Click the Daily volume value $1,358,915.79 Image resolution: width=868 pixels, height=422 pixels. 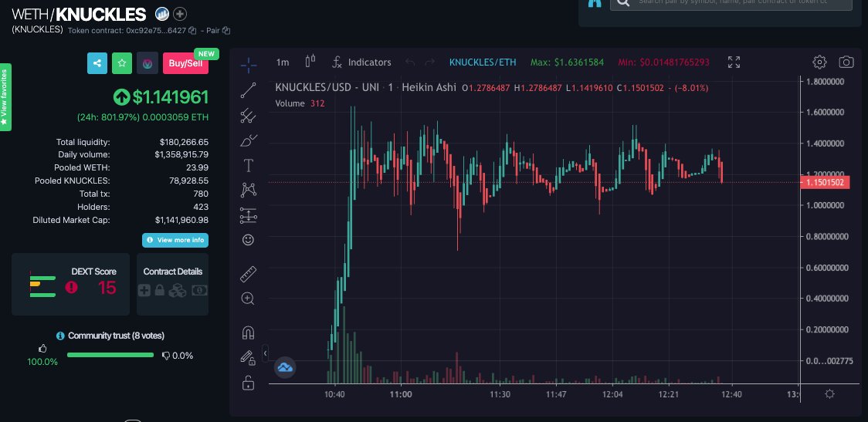click(181, 155)
